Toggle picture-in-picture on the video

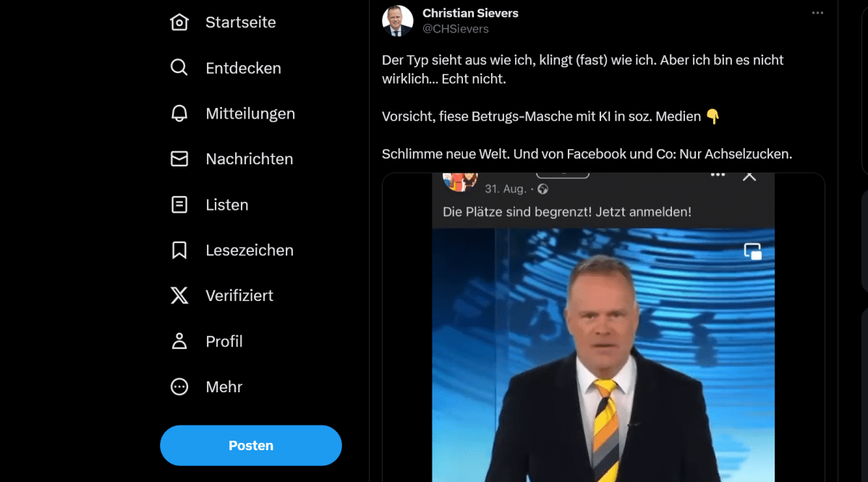(753, 251)
